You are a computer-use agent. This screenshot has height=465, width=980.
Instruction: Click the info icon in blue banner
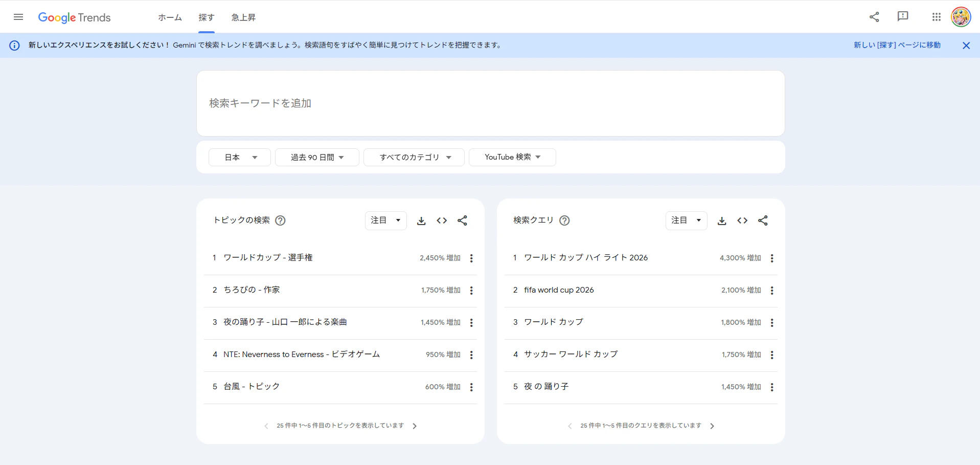15,46
